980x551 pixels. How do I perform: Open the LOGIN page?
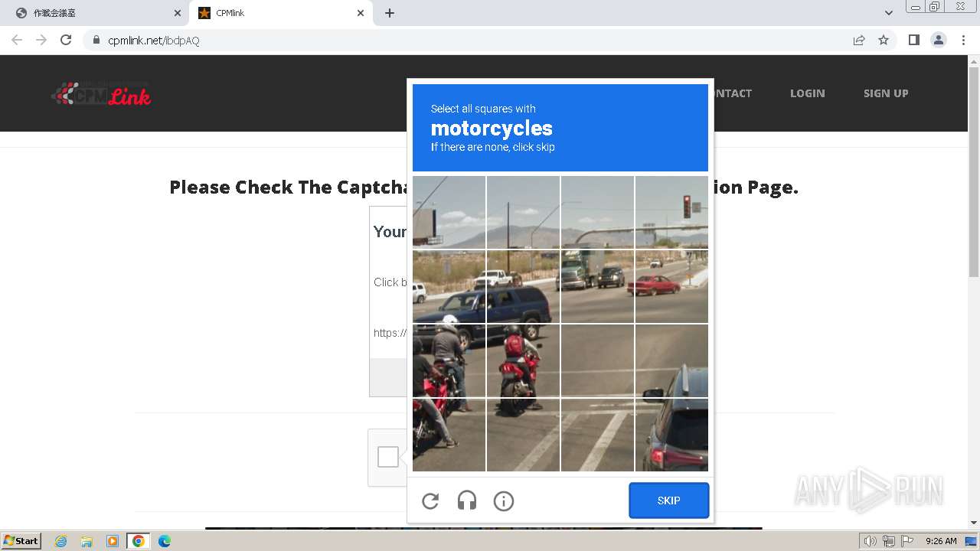coord(808,93)
